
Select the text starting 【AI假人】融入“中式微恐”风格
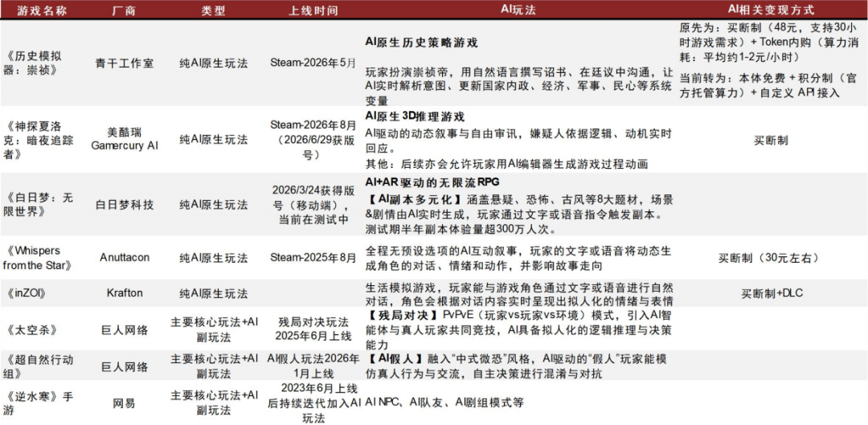(516, 366)
